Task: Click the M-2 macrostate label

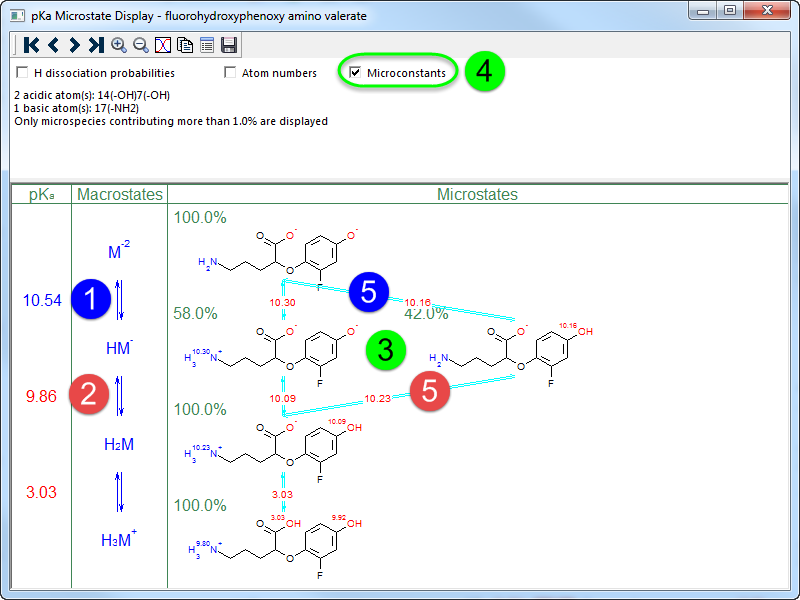Action: [x=119, y=251]
